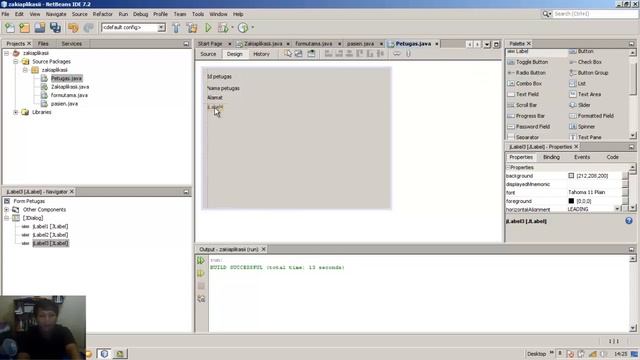This screenshot has width=640, height=360.
Task: Select jLabel2 in Navigator
Action: tap(50, 235)
